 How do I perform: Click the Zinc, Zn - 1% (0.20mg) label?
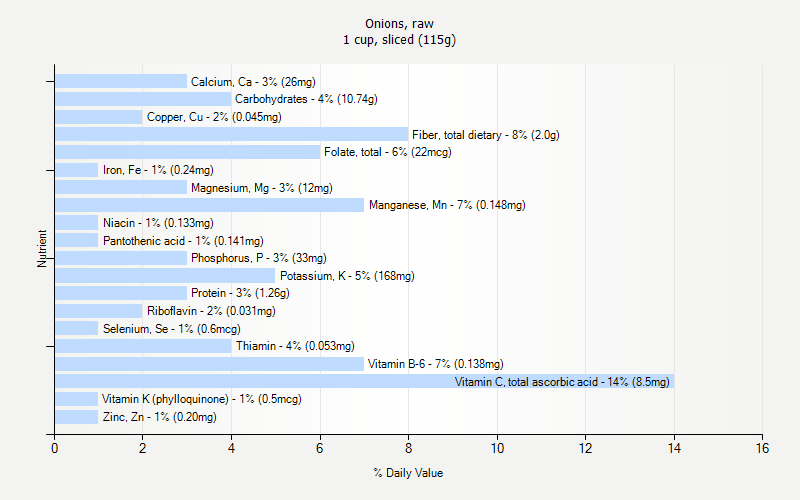tap(160, 417)
